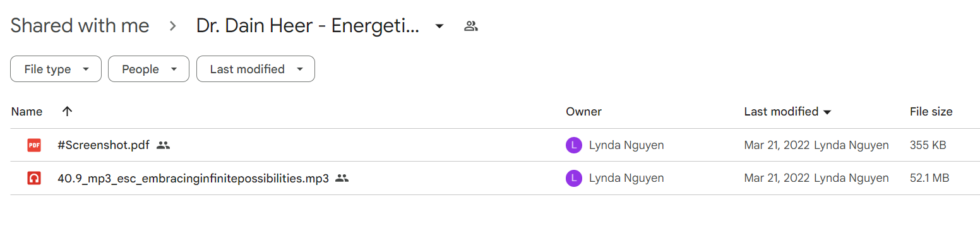The height and width of the screenshot is (250, 980).
Task: Open the Last modified filter dropdown
Action: [256, 69]
